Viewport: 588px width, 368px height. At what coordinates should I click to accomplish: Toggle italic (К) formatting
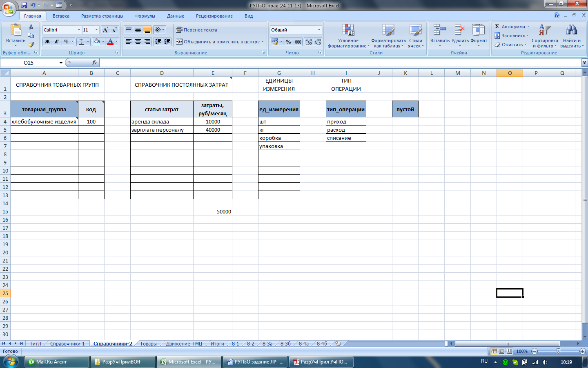[x=56, y=42]
